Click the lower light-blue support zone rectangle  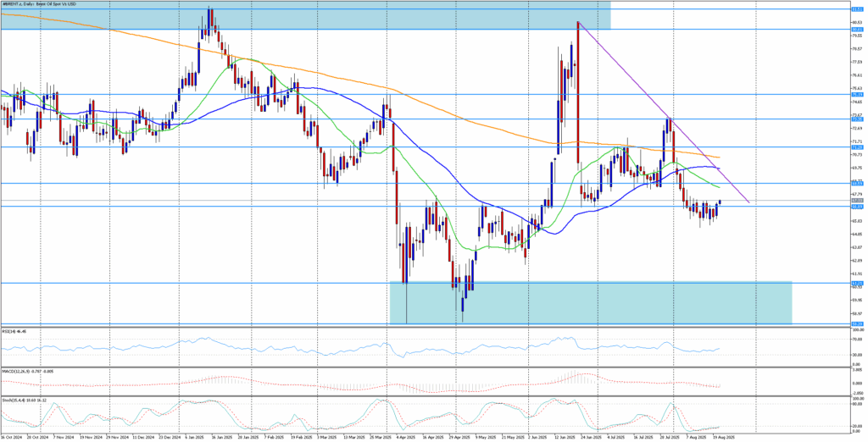591,303
